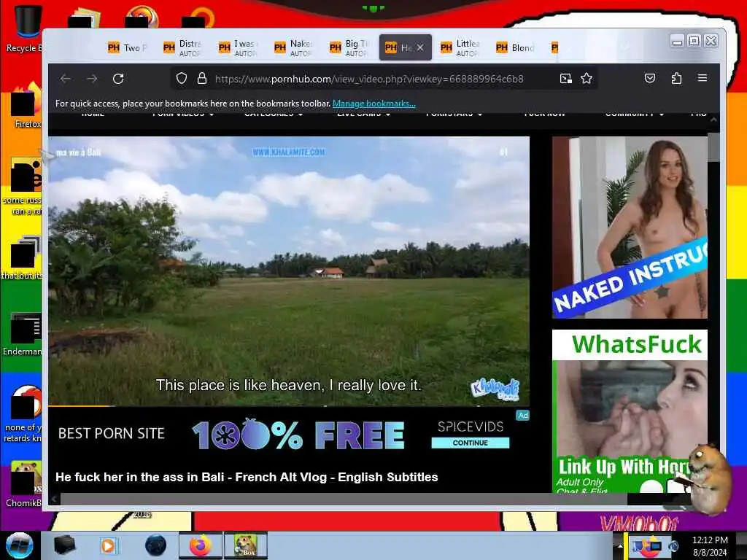
Task: Open the black box icon on taskbar
Action: pyautogui.click(x=64, y=545)
